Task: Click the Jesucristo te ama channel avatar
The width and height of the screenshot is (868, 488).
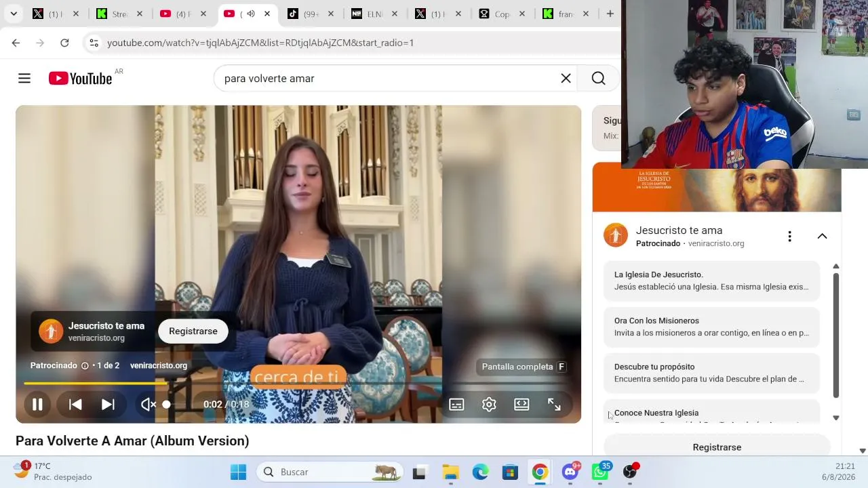Action: [616, 235]
